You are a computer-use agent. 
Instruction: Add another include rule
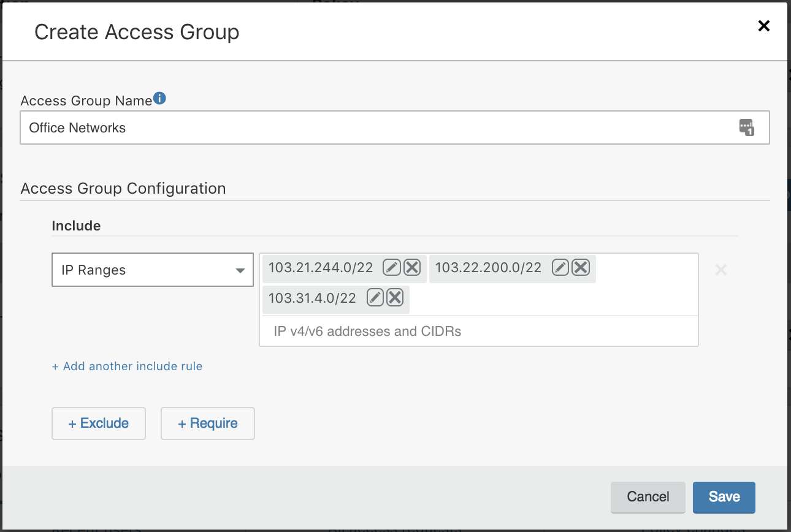pos(127,367)
